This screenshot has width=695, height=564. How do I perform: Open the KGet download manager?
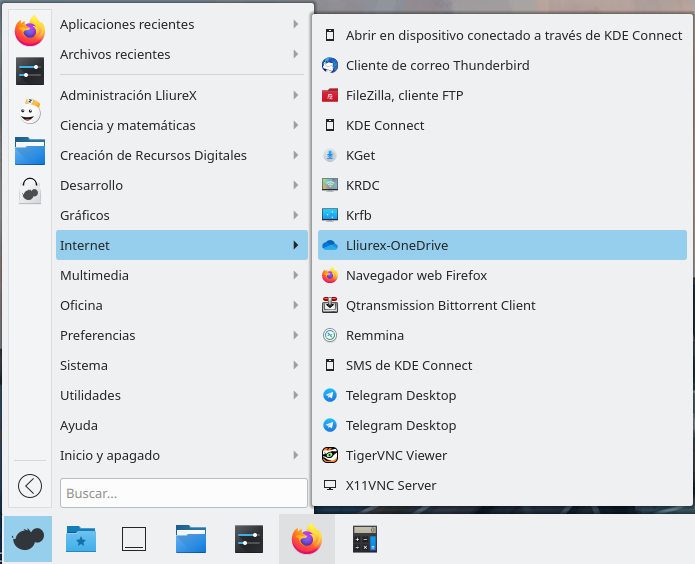tap(360, 155)
